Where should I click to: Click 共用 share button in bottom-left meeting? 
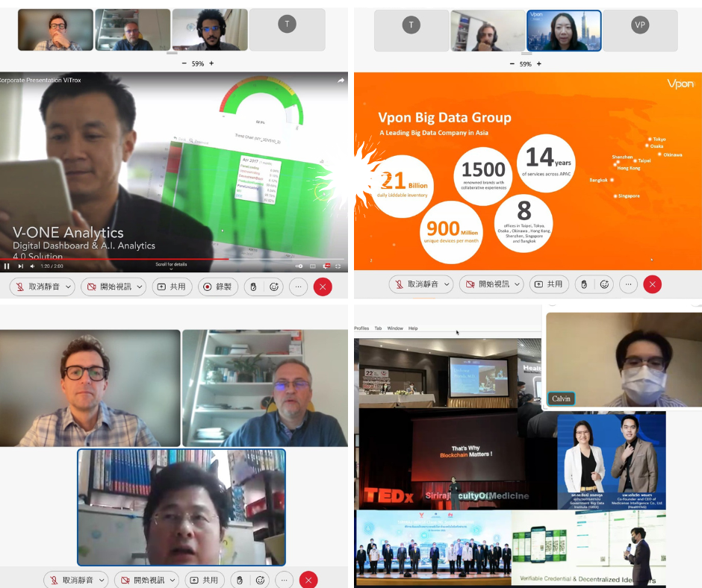click(205, 580)
